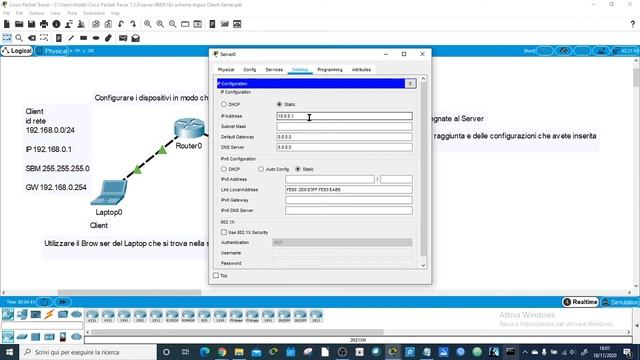The height and width of the screenshot is (360, 640).
Task: Select IPv6 Static radio button
Action: click(x=298, y=169)
